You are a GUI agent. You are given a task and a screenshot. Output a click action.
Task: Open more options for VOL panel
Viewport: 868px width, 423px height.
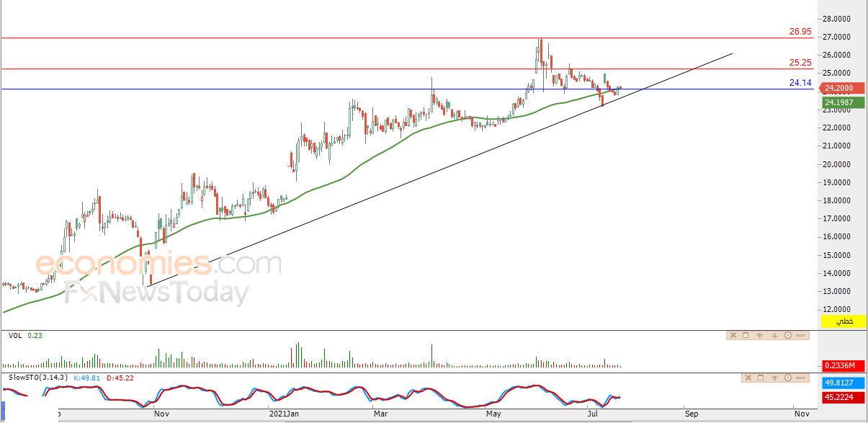point(800,335)
